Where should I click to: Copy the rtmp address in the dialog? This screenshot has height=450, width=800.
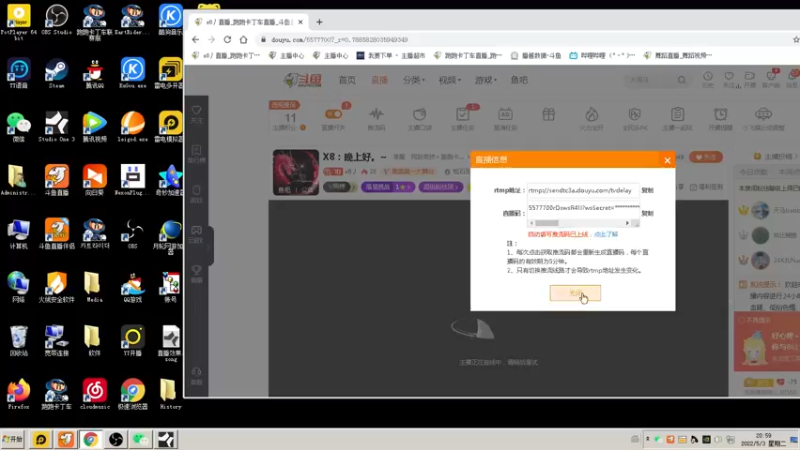click(647, 190)
